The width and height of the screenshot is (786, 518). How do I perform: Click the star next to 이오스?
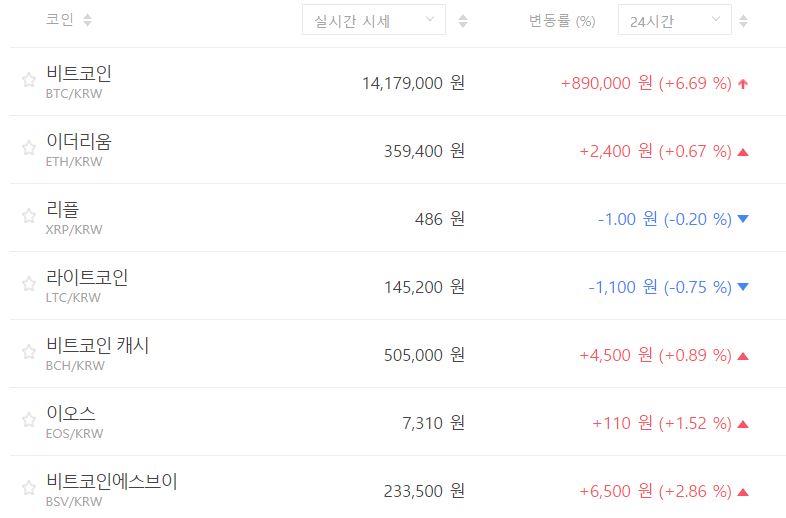[x=29, y=421]
